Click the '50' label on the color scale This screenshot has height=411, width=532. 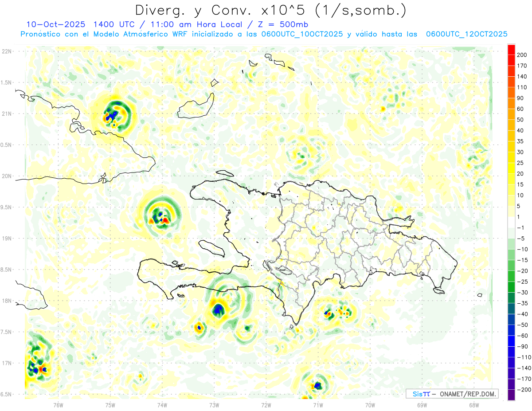[x=521, y=120]
